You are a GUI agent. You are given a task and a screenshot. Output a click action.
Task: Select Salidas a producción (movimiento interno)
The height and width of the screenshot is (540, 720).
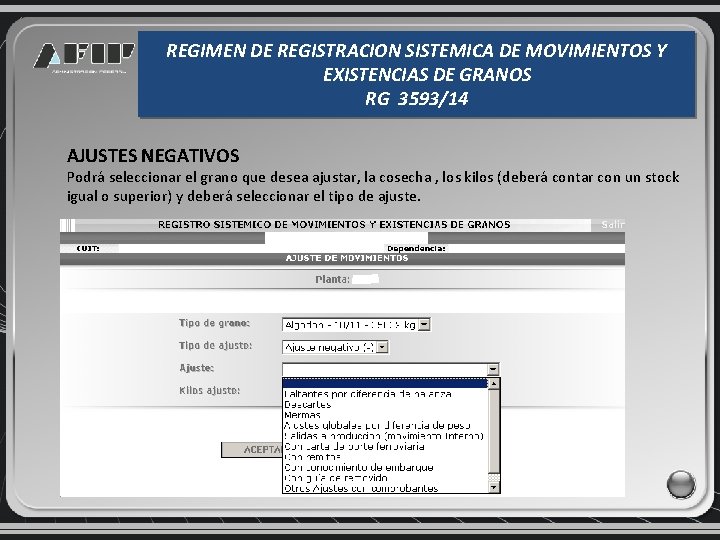(x=384, y=436)
